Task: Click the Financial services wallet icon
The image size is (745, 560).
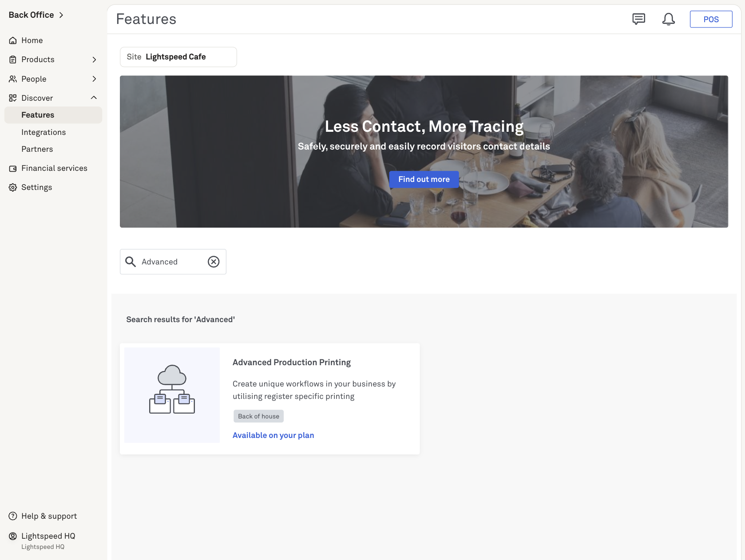Action: (13, 169)
